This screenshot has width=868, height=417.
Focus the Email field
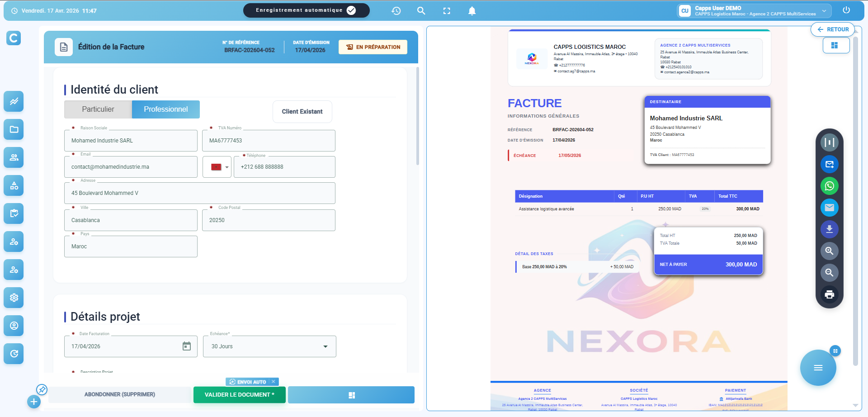131,167
